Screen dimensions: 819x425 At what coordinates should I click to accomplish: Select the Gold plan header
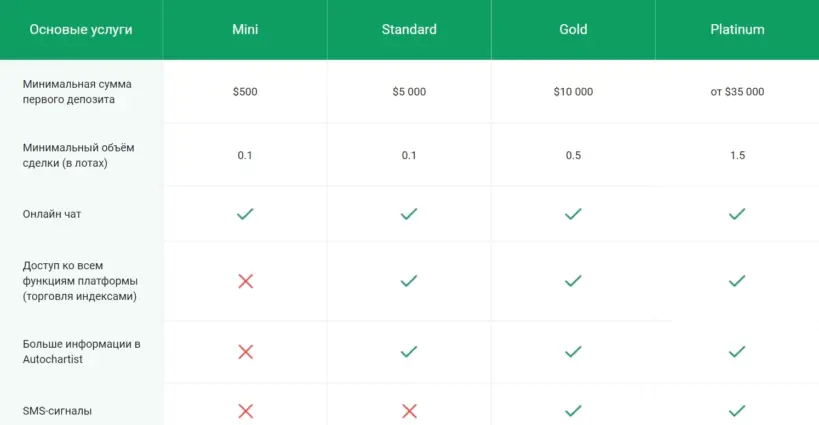573,30
